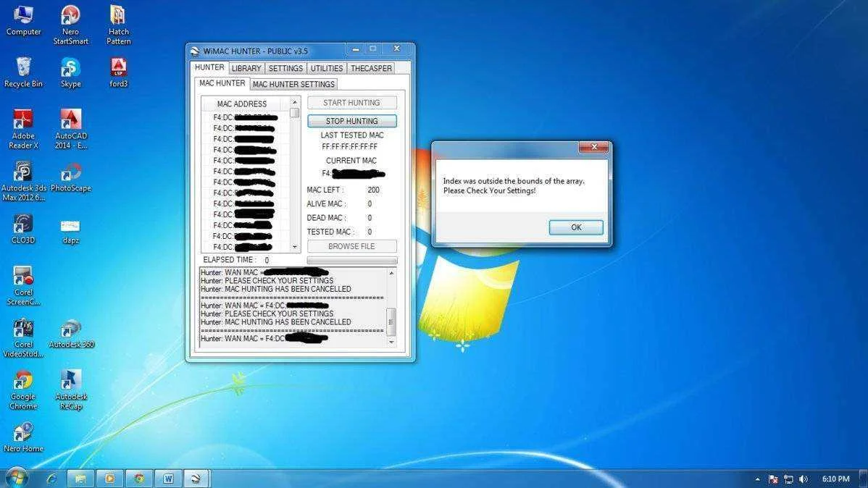Click the STOP HUNTING button
868x488 pixels.
click(352, 121)
